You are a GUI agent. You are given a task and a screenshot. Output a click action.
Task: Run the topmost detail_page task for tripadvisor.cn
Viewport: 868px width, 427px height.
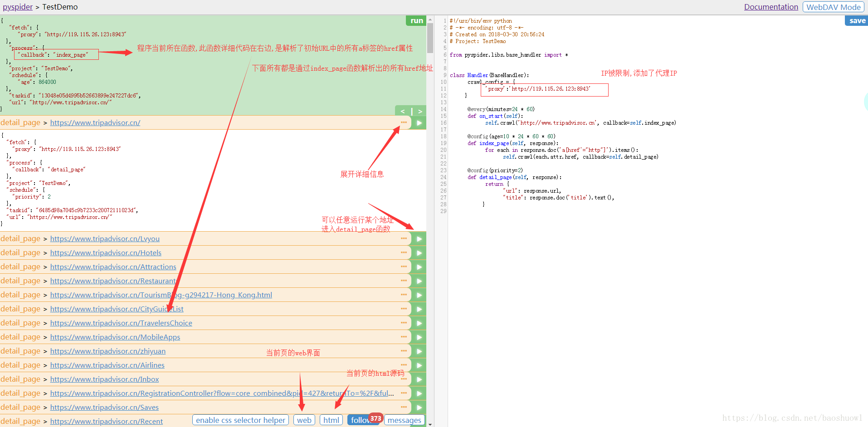(x=419, y=122)
